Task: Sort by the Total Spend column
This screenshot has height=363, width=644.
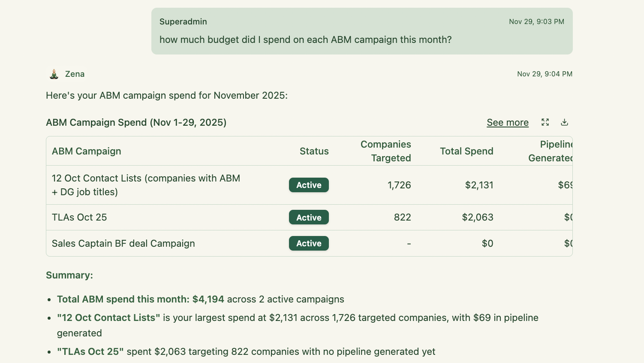Action: (x=466, y=151)
